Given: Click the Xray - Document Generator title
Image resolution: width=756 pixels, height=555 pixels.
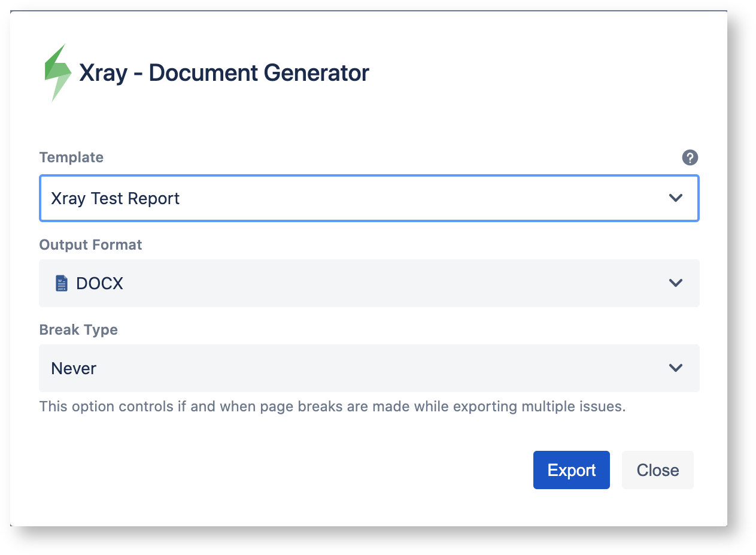Looking at the screenshot, I should pos(224,73).
